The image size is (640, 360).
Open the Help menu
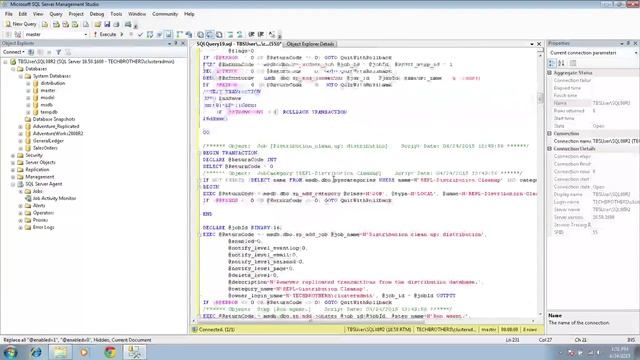click(x=189, y=14)
